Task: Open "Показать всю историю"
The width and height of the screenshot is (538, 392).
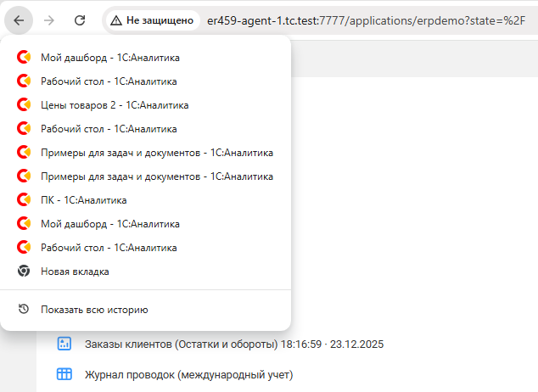Action: pyautogui.click(x=94, y=310)
